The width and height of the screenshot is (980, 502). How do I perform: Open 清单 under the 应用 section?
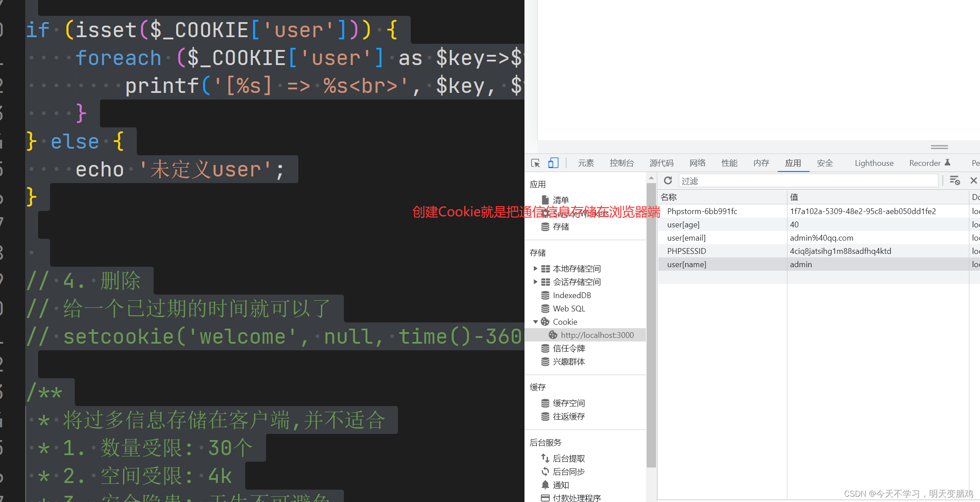click(x=561, y=200)
